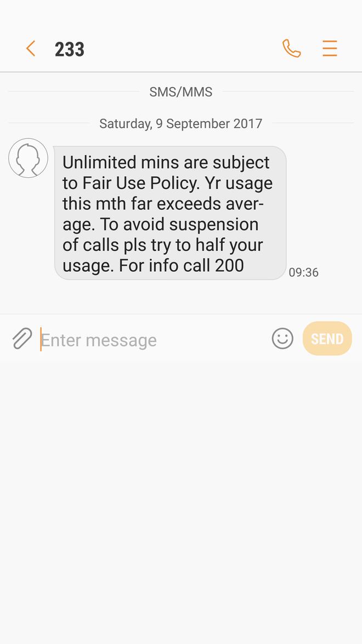Tap the SMS/MMS label

[180, 92]
